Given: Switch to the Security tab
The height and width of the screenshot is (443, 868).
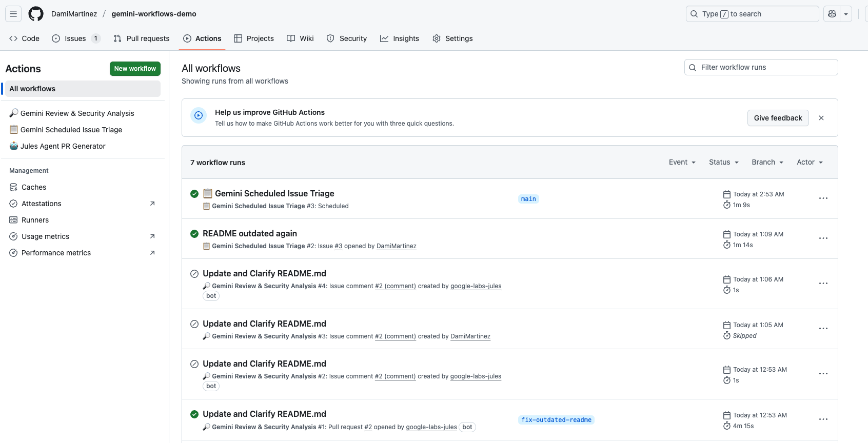Looking at the screenshot, I should [347, 38].
